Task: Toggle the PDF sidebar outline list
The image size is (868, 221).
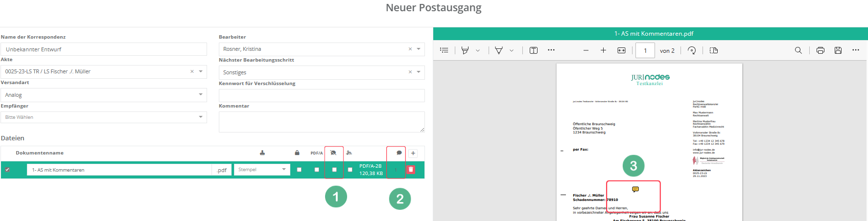Action: 444,50
